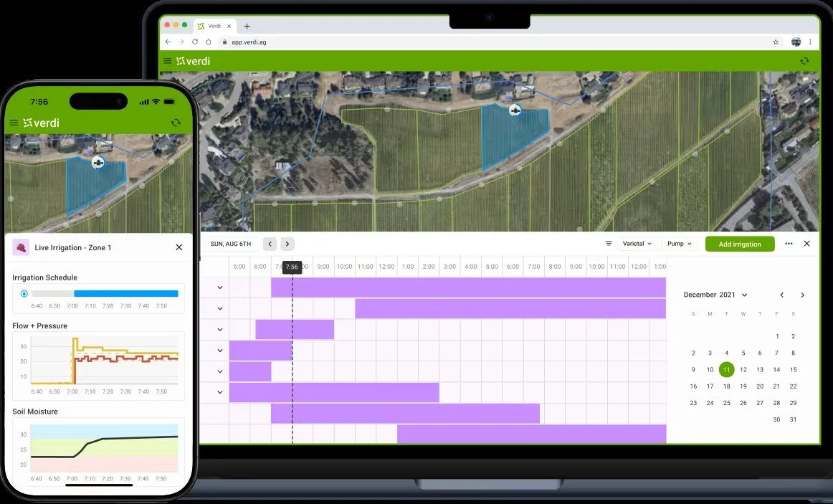Screen dimensions: 833x504
Task: Click the 7:56 current time marker
Action: pos(292,267)
